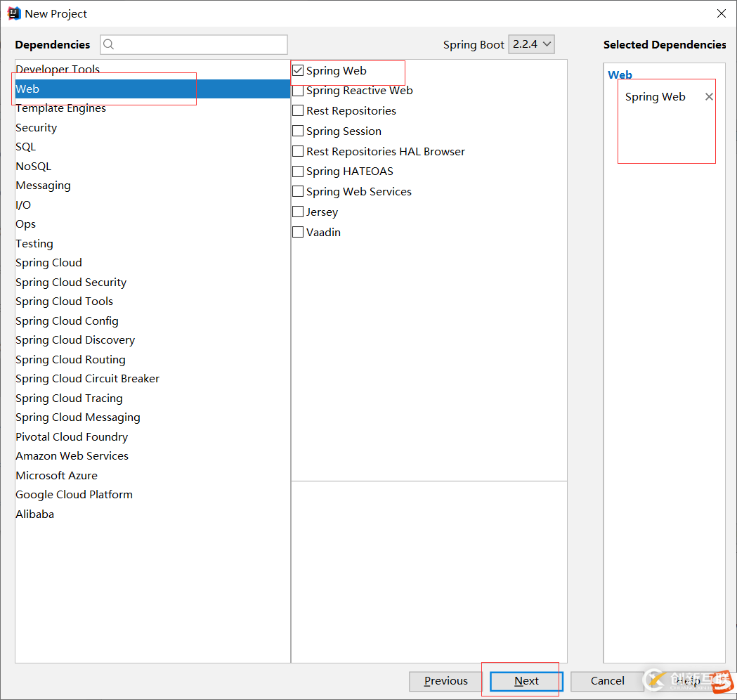Viewport: 737px width, 700px height.
Task: Choose the Security category
Action: click(x=152, y=127)
